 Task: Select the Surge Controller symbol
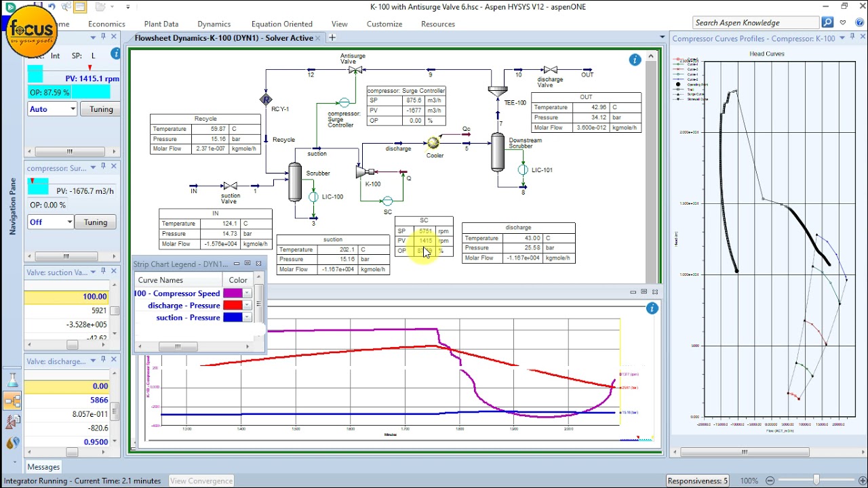pos(344,103)
